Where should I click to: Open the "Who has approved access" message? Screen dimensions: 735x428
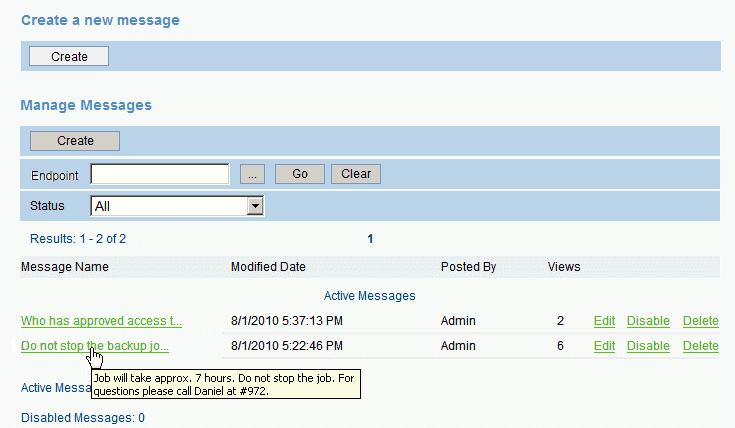[x=101, y=321]
